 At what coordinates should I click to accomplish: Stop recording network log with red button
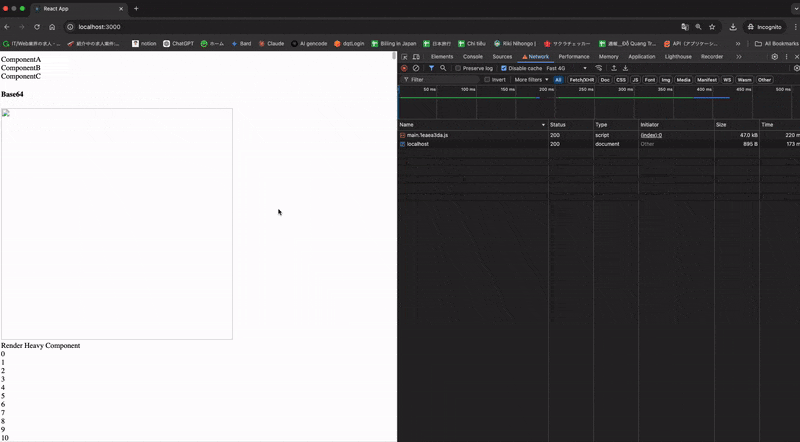(x=404, y=68)
